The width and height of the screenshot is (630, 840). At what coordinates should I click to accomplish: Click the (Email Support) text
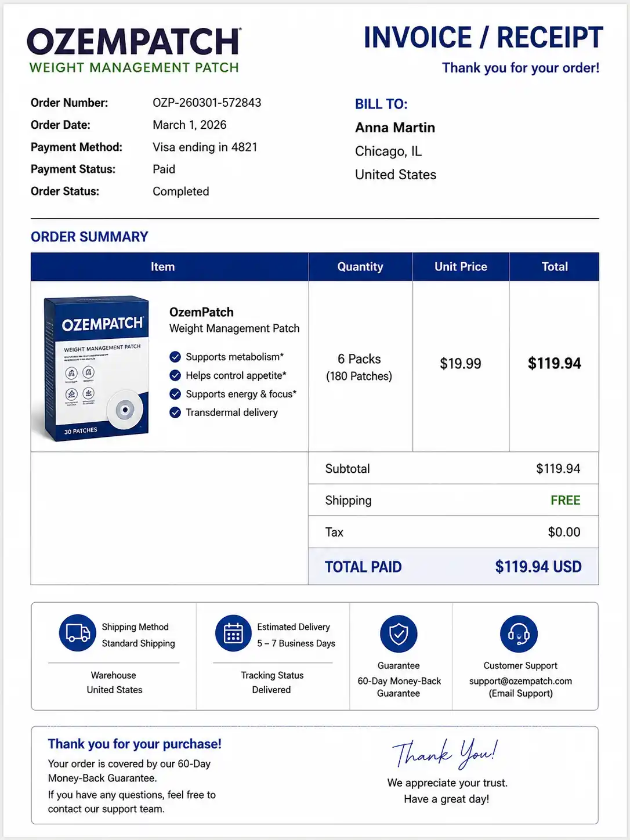click(520, 693)
